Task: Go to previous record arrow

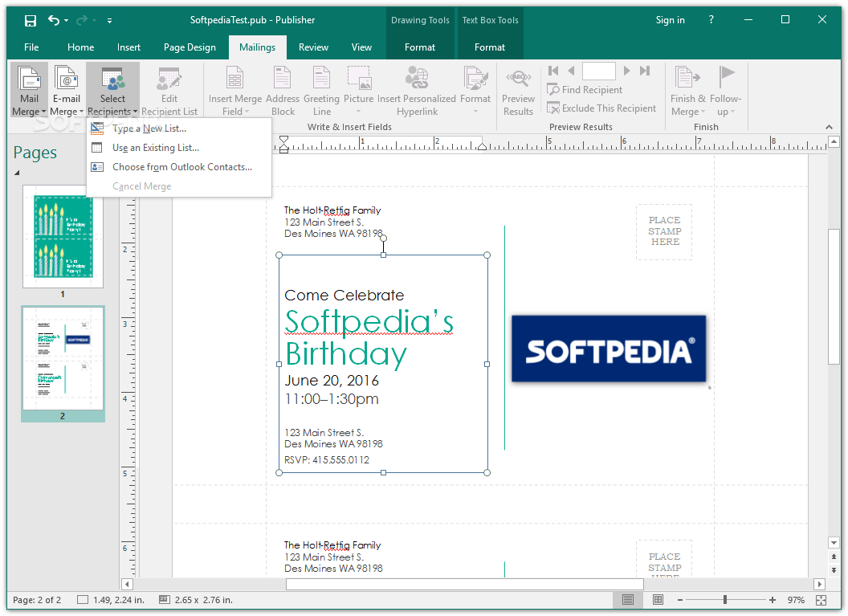Action: (571, 71)
